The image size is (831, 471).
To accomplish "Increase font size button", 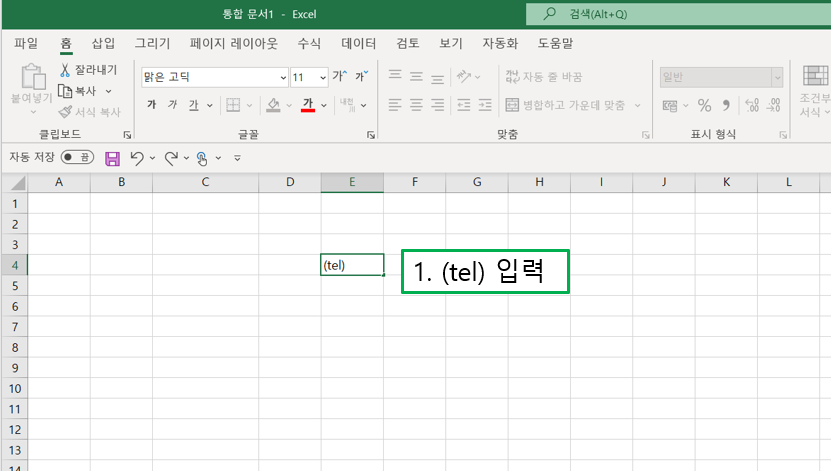I will [340, 76].
